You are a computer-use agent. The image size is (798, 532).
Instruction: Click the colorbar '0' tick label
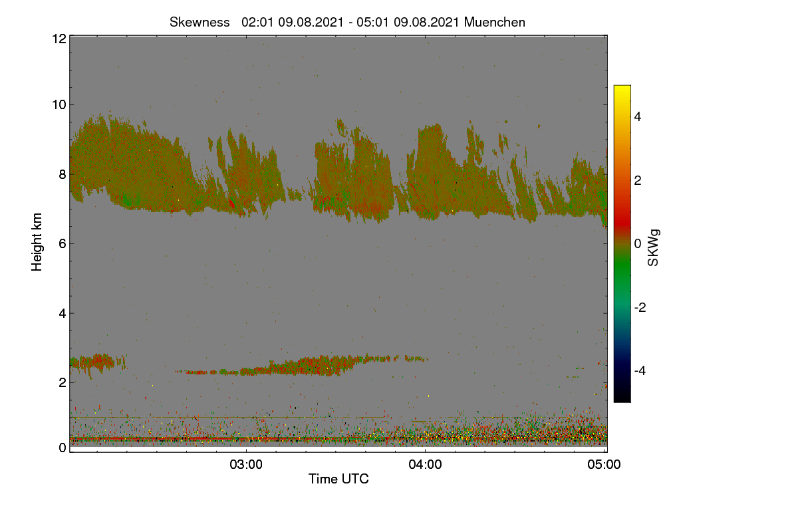click(638, 243)
